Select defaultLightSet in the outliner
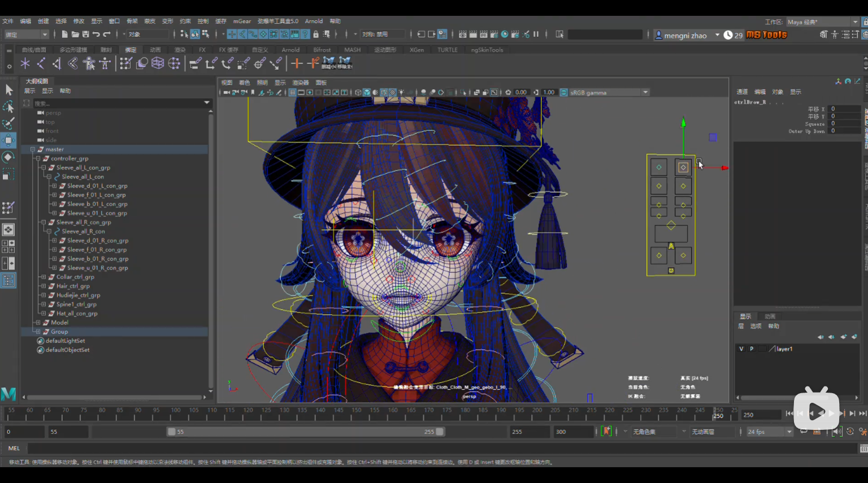868x483 pixels. (66, 341)
